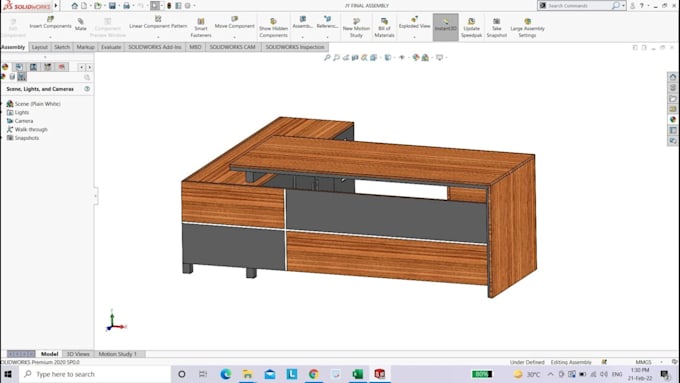Print using the Print icon
The width and height of the screenshot is (680, 383).
(127, 6)
